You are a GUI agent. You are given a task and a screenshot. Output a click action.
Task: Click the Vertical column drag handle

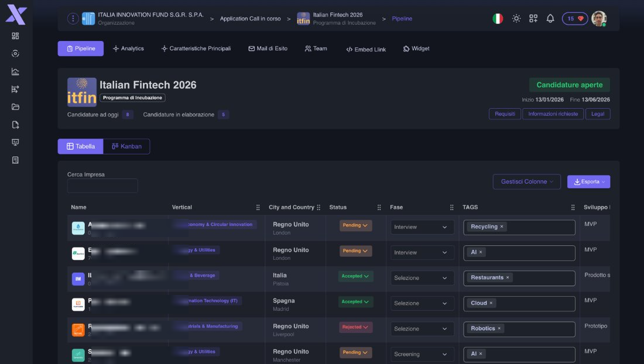click(x=258, y=208)
